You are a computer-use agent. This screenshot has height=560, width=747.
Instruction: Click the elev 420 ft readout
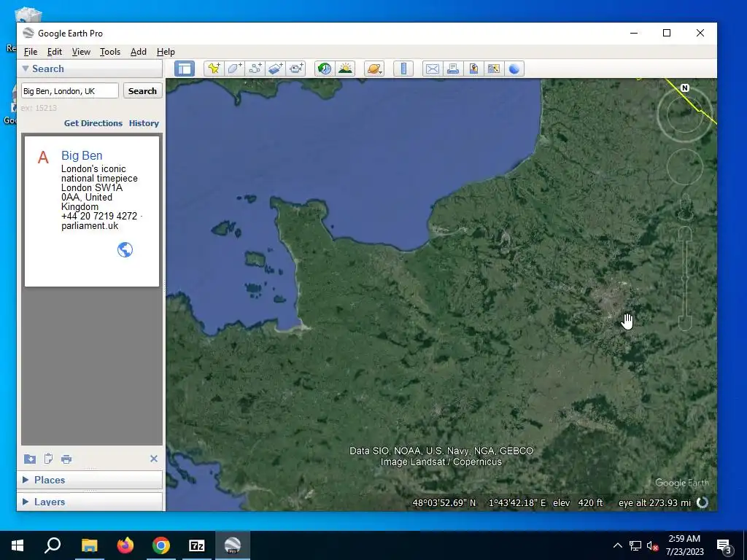[x=578, y=503]
